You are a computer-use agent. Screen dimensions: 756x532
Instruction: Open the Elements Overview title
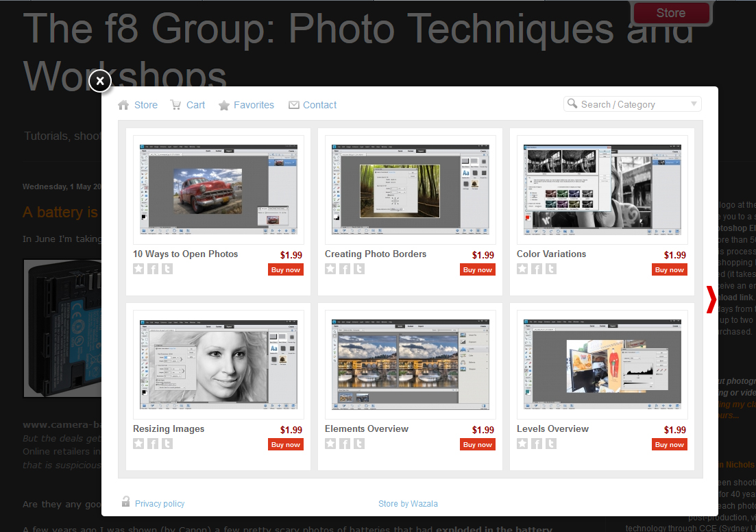pyautogui.click(x=367, y=428)
